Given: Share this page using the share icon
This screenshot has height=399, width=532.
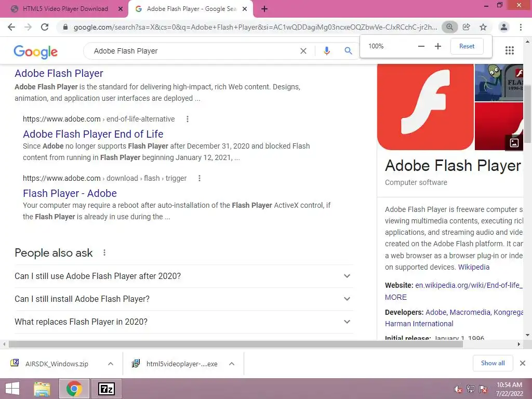Looking at the screenshot, I should coord(467,27).
